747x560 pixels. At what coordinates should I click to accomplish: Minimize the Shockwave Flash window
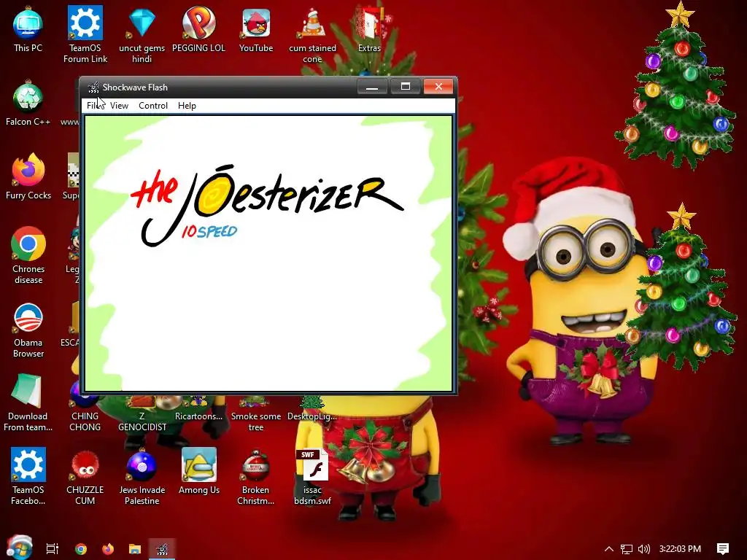click(372, 87)
